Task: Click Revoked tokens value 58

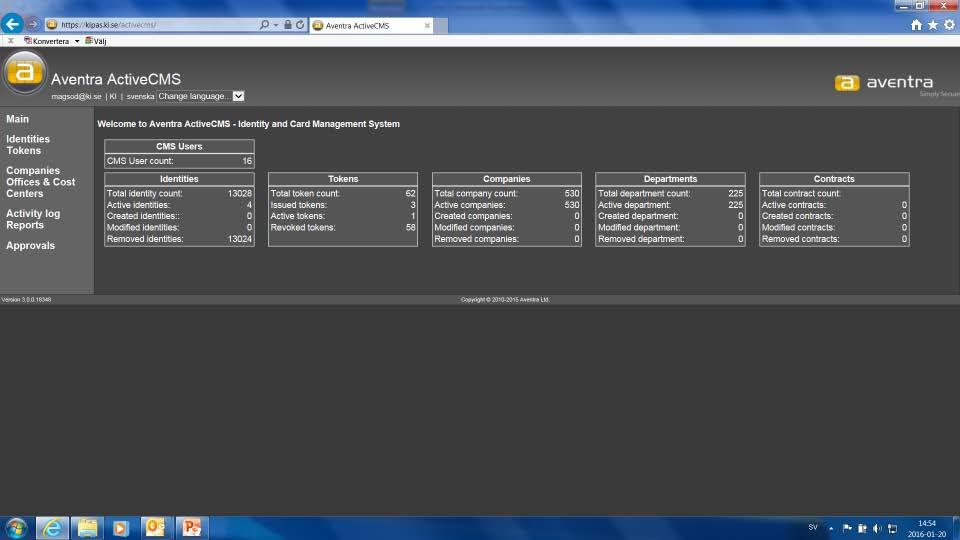Action: (x=410, y=228)
